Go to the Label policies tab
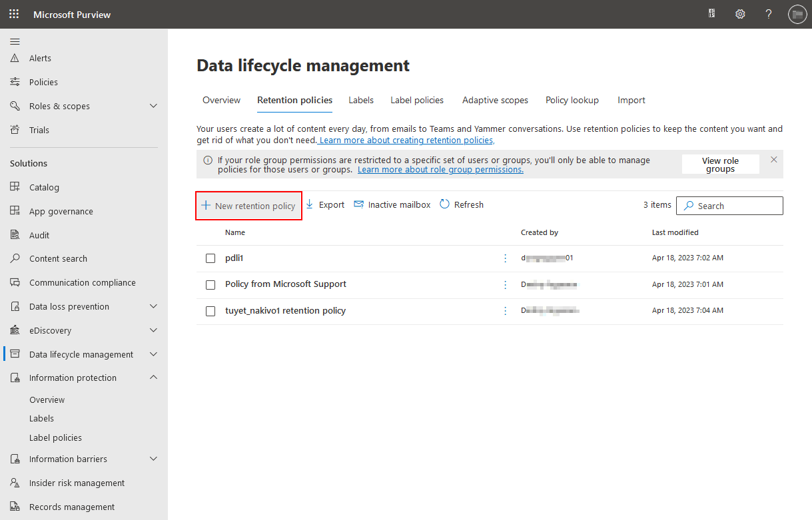 click(417, 100)
